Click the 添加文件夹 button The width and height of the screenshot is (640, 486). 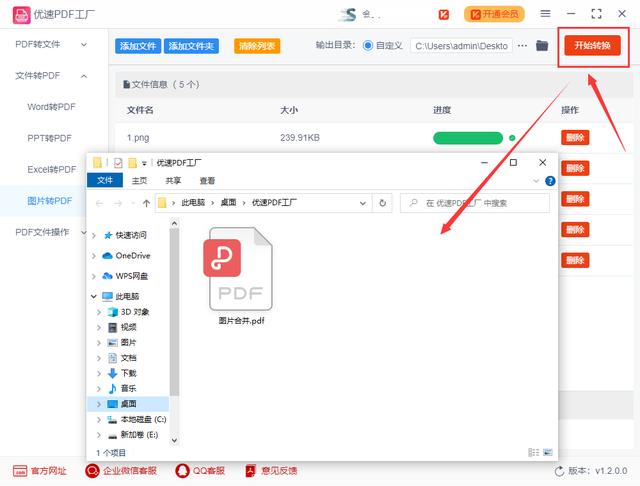click(x=191, y=46)
